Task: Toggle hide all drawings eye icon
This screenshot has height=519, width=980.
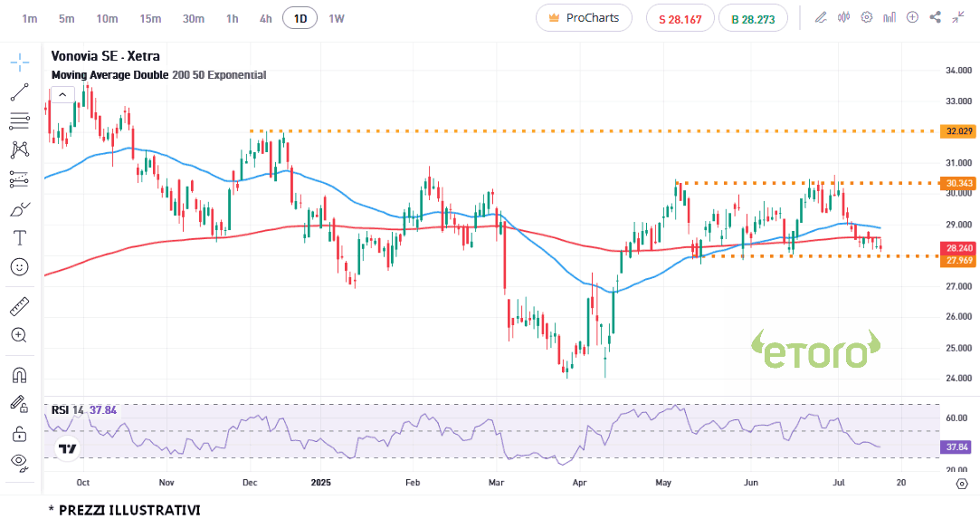Action: click(19, 462)
